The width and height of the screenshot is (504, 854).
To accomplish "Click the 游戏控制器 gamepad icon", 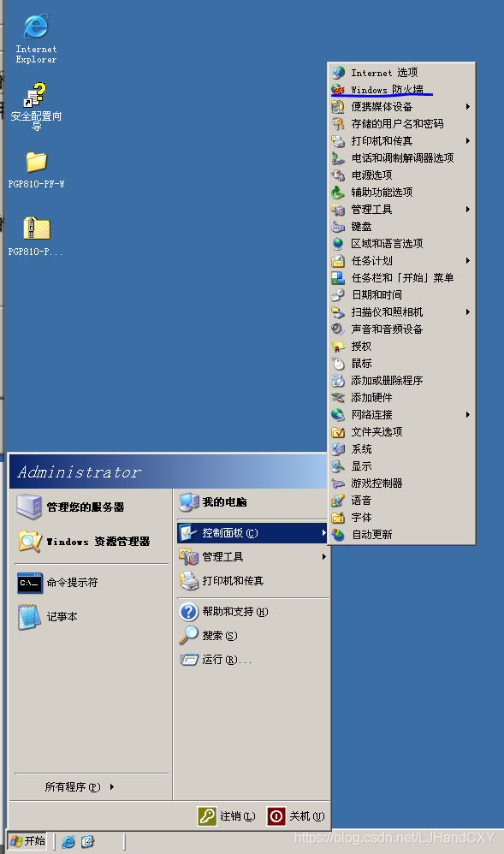I will click(x=338, y=483).
